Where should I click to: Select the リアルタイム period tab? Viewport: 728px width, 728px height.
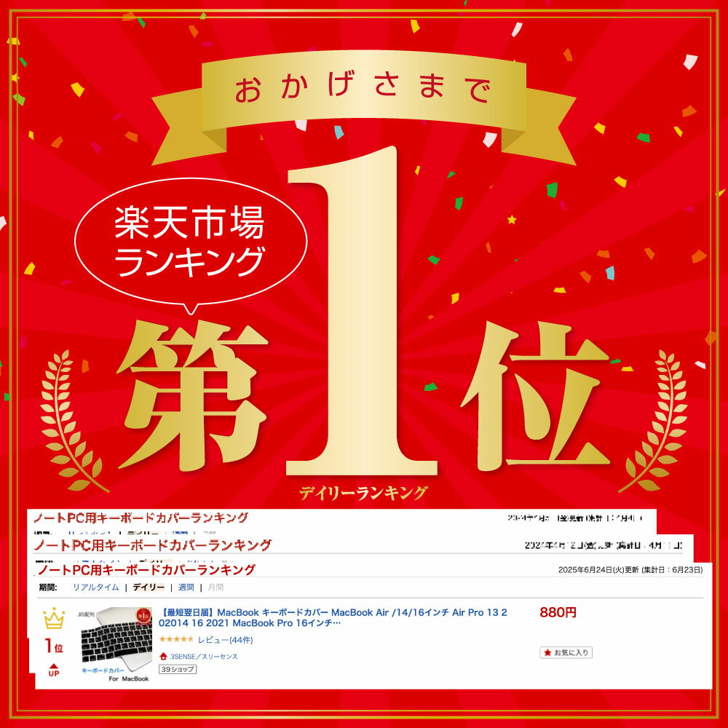95,587
